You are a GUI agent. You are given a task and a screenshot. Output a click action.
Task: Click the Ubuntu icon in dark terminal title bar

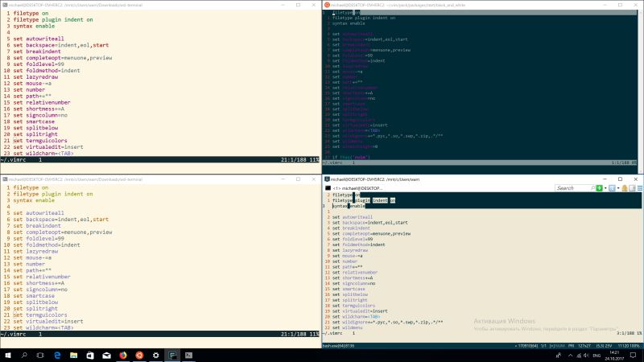[x=327, y=5]
